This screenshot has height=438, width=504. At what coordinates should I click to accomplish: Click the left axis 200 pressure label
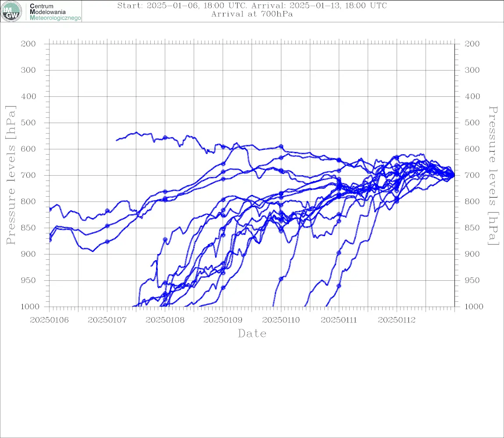click(x=28, y=44)
